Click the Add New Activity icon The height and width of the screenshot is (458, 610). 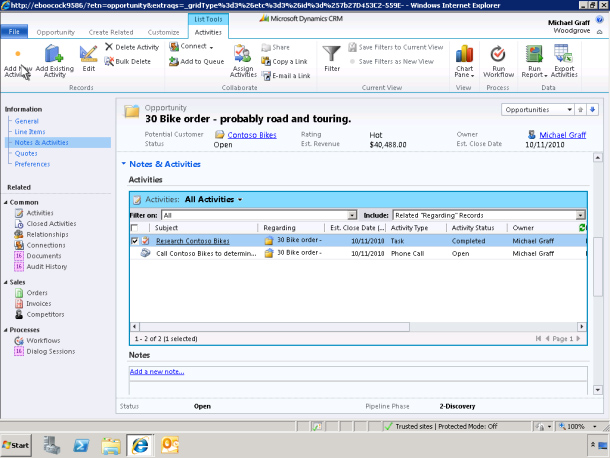(17, 55)
